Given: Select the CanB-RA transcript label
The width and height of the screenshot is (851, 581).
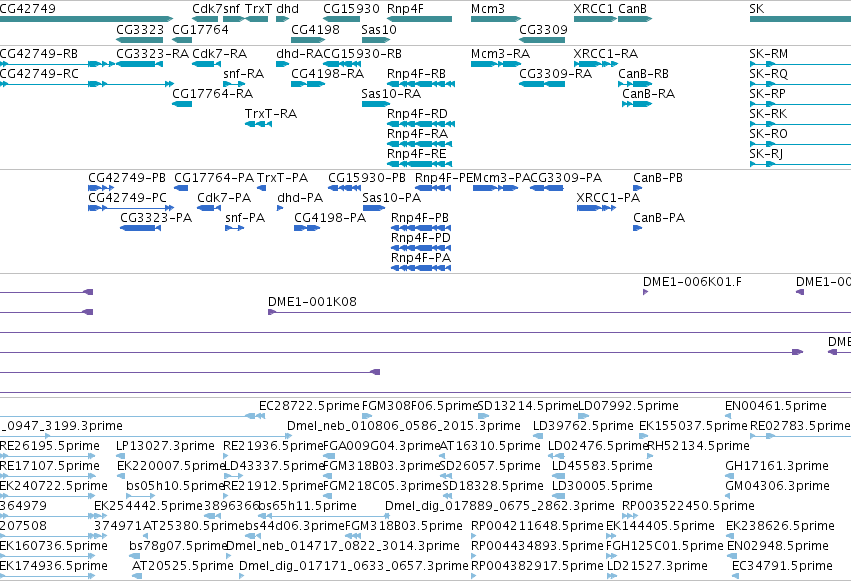Looking at the screenshot, I should (648, 94).
